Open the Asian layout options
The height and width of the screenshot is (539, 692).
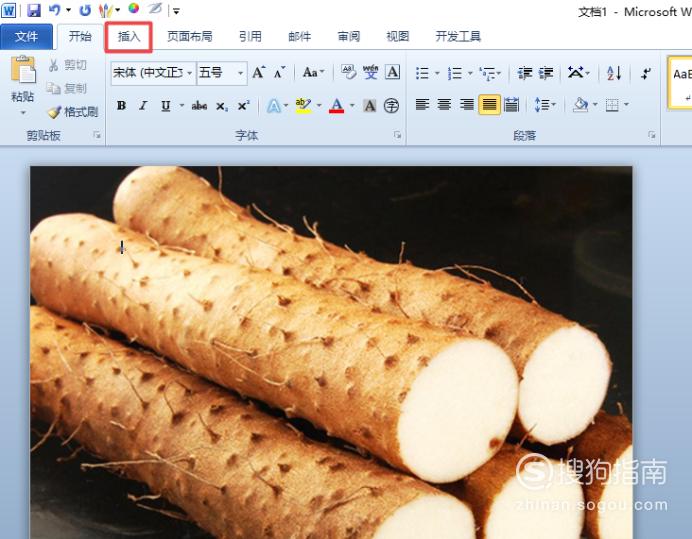pos(576,72)
